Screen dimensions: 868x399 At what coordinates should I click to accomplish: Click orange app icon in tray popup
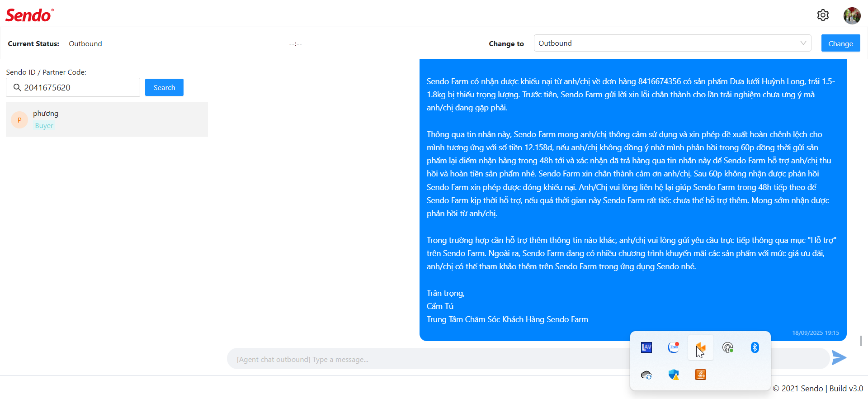[701, 347]
